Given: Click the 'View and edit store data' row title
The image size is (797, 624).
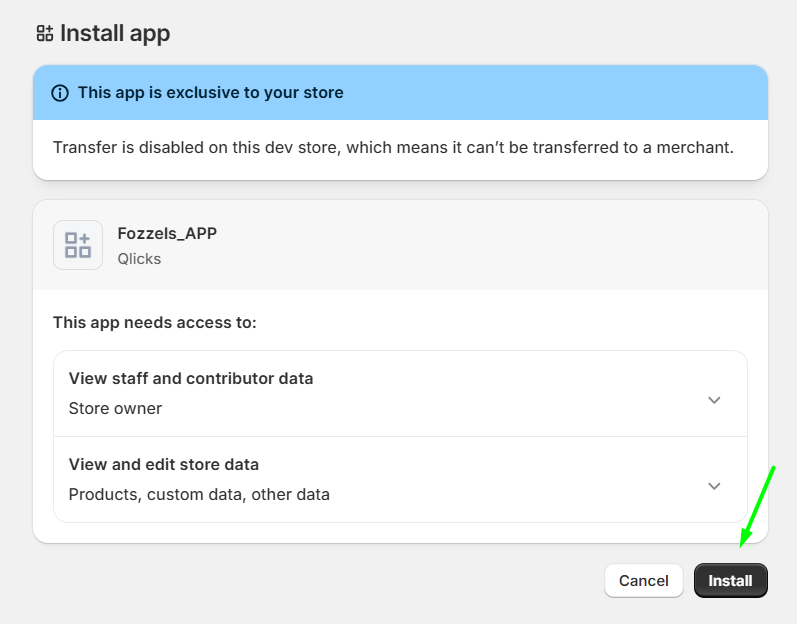Looking at the screenshot, I should click(x=164, y=464).
